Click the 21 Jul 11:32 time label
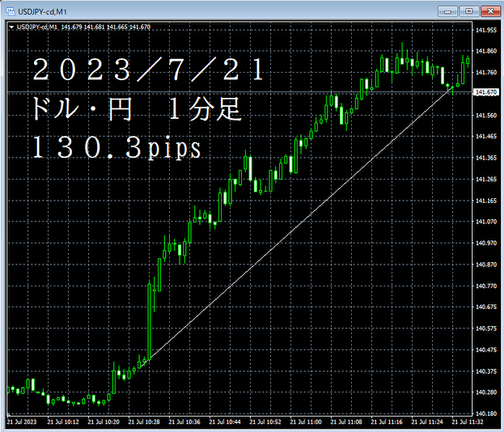 pos(468,421)
